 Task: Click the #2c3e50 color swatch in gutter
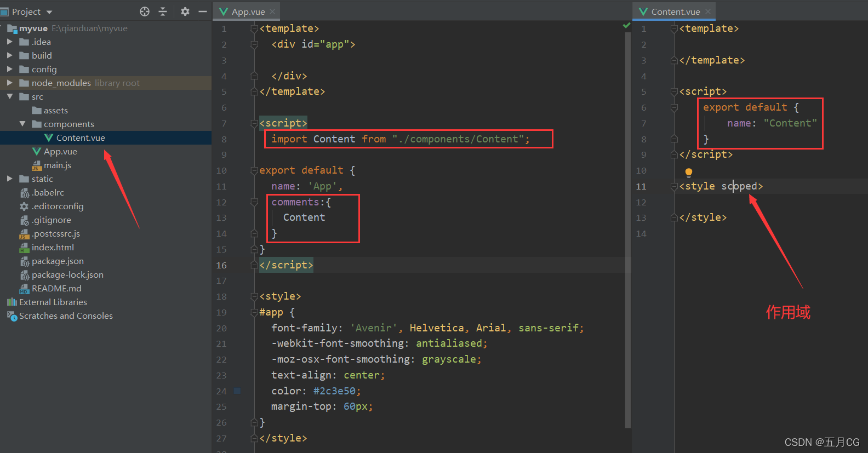(237, 391)
